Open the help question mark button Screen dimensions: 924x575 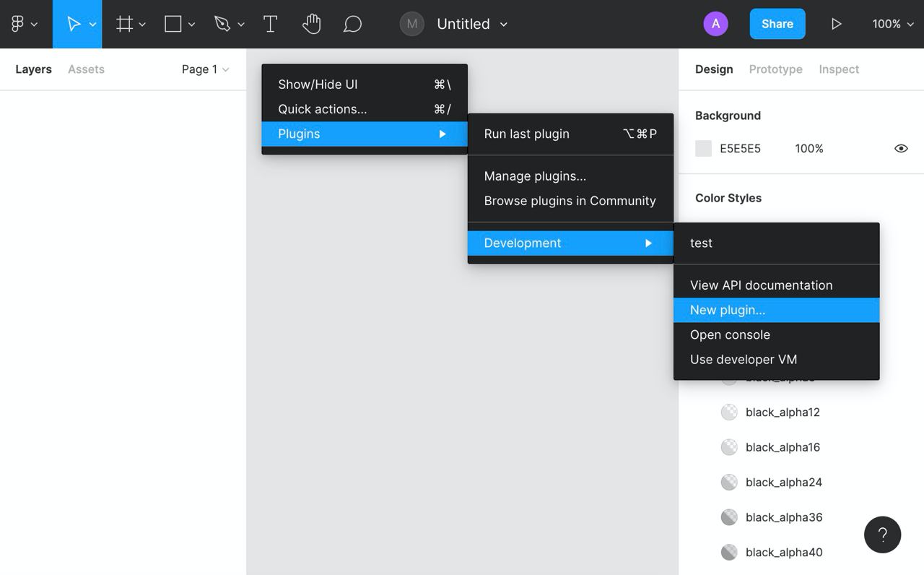click(882, 535)
